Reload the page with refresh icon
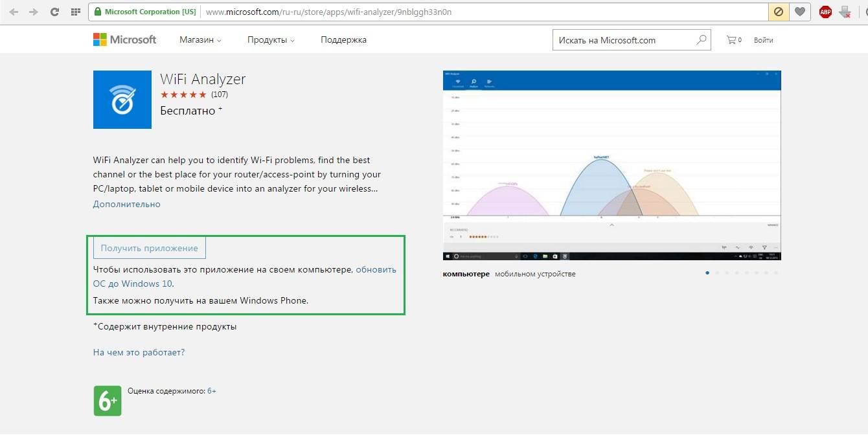Viewport: 868px width, 435px height. [x=54, y=12]
